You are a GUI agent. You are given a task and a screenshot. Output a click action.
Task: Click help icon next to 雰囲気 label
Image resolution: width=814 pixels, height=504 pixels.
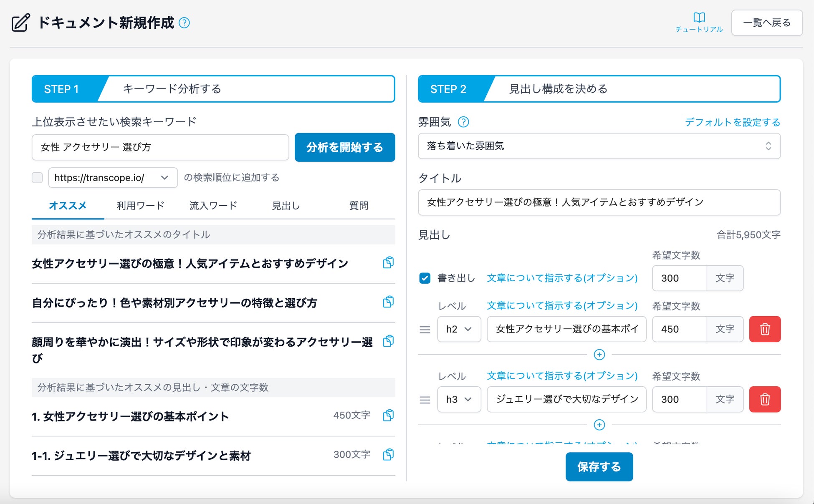point(463,122)
